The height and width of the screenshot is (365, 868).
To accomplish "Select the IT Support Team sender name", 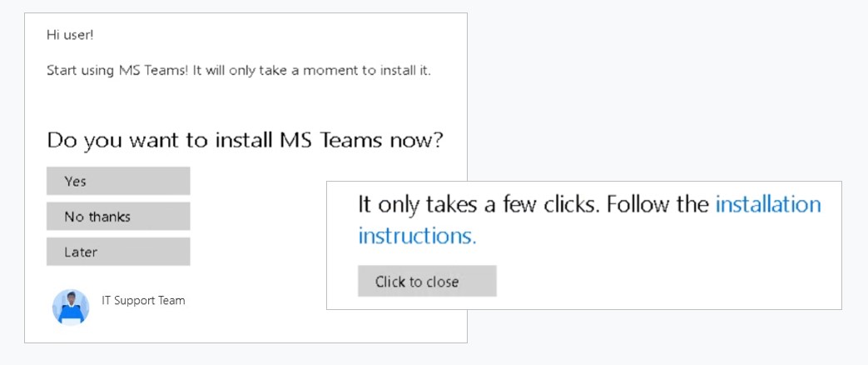I will point(143,300).
